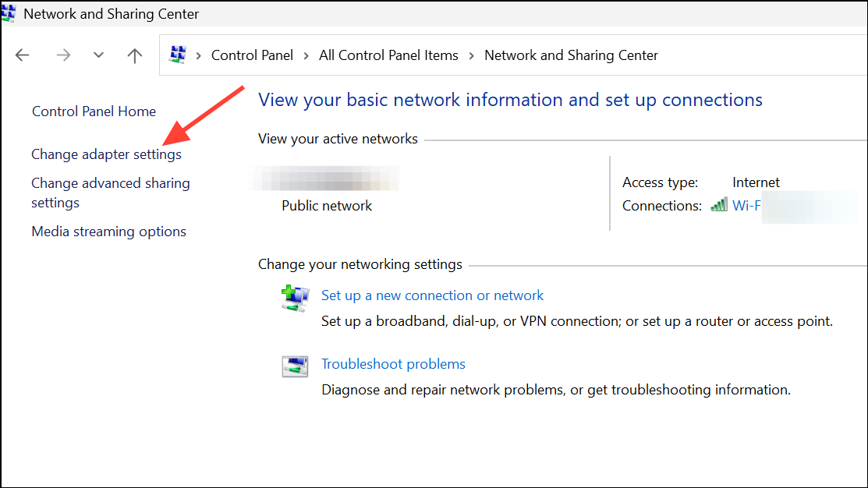
Task: Click the Network and Sharing Center title bar icon
Action: (x=9, y=13)
